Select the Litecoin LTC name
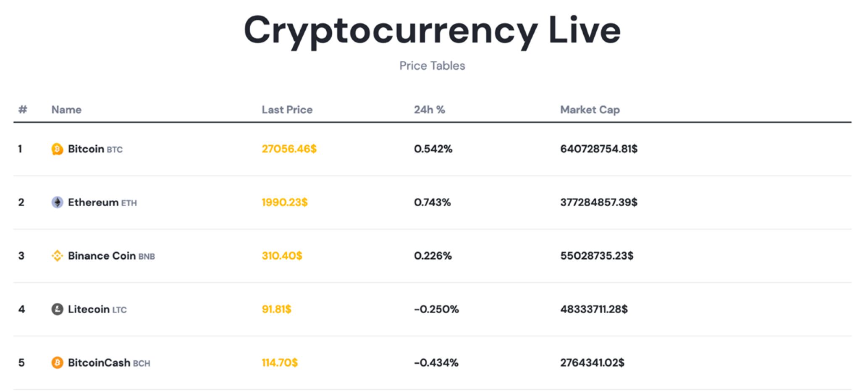This screenshot has height=391, width=868. pos(97,310)
